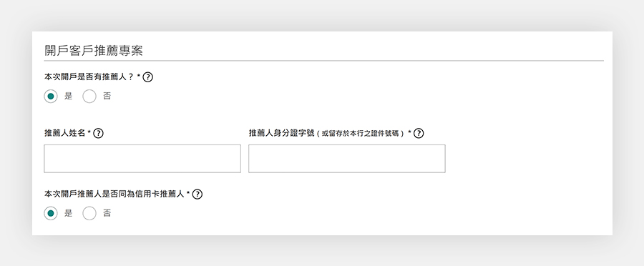Click the 是 text label in first radio group
The image size is (644, 266).
coord(68,97)
